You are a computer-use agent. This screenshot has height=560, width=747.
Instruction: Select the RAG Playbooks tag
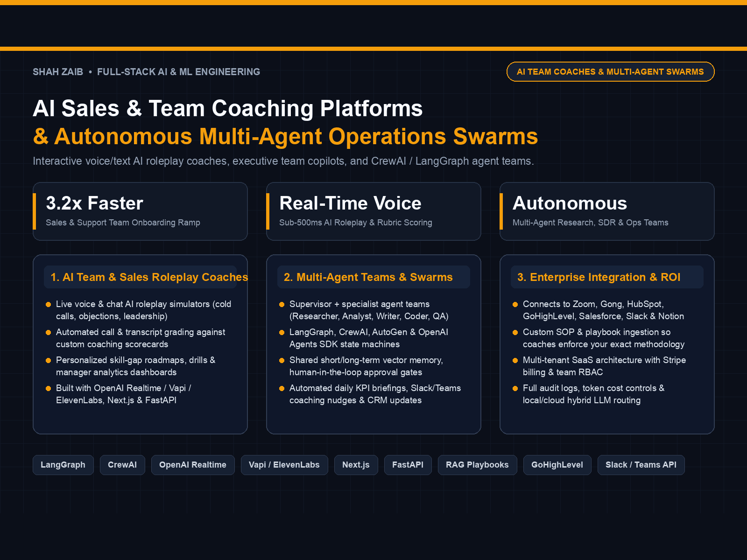coord(477,465)
